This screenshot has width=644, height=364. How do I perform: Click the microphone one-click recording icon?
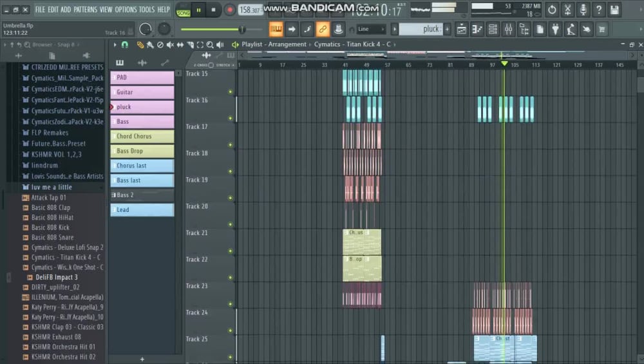coord(583,10)
